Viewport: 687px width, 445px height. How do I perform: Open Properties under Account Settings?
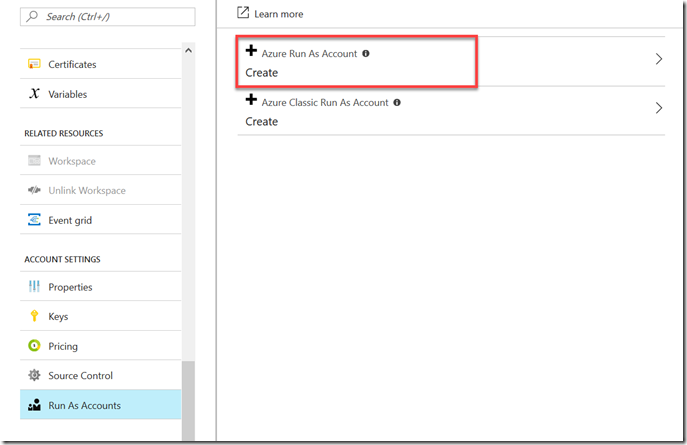click(100, 286)
